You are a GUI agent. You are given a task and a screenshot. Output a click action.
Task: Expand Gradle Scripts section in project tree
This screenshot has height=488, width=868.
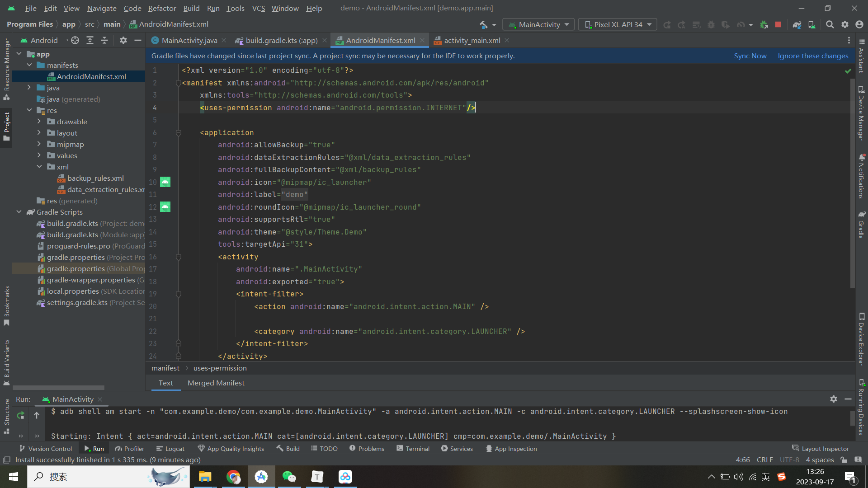(x=19, y=212)
